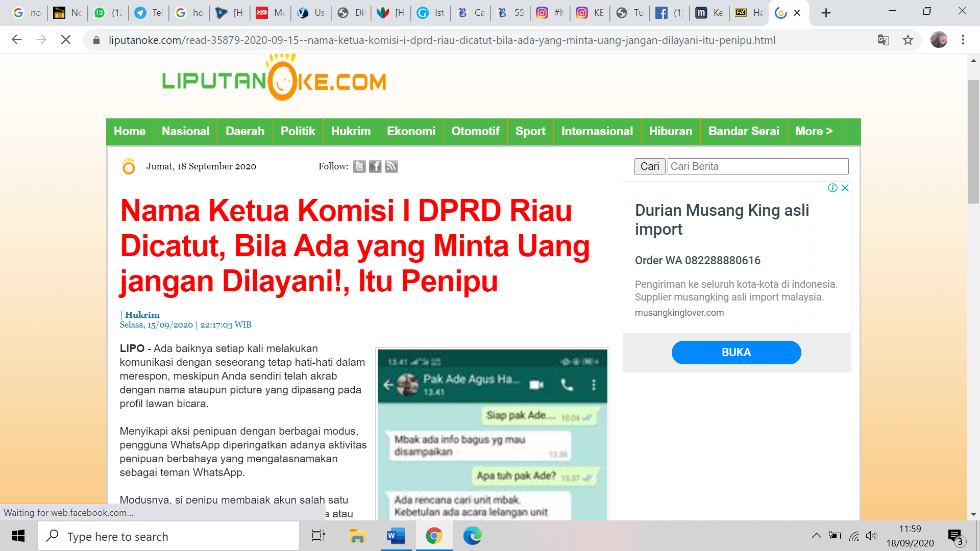The image size is (980, 551).
Task: Bookmark this page with the star icon
Action: [908, 40]
